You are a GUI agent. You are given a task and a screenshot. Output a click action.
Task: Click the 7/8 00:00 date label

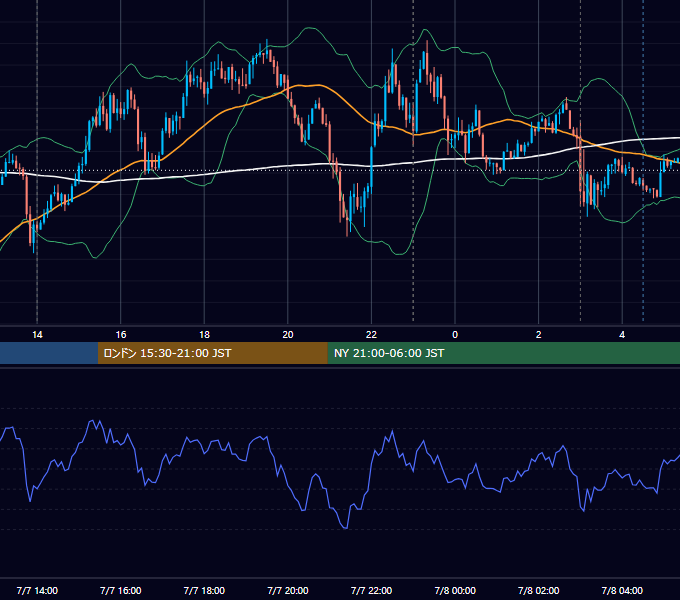455,591
